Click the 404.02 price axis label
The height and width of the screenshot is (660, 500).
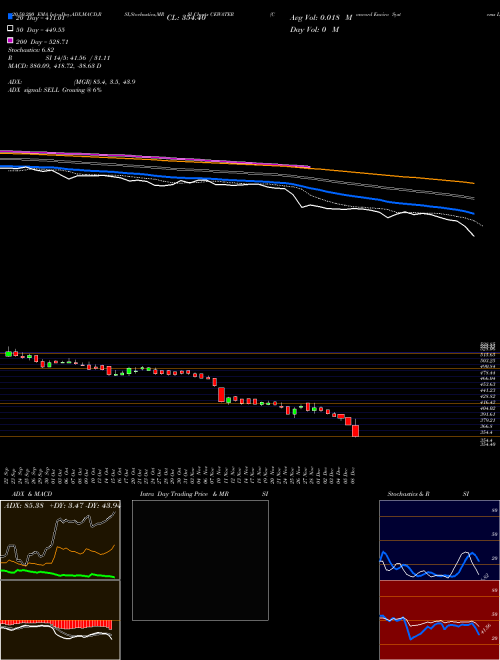pos(489,408)
